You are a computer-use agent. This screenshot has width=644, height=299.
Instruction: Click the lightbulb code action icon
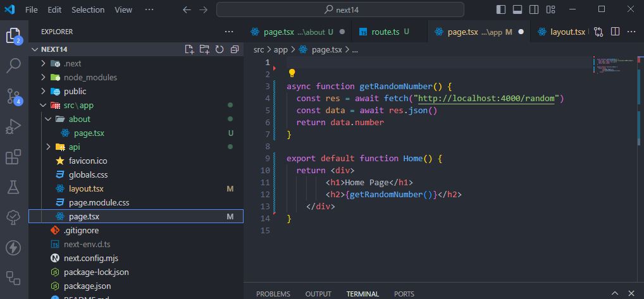click(x=292, y=73)
